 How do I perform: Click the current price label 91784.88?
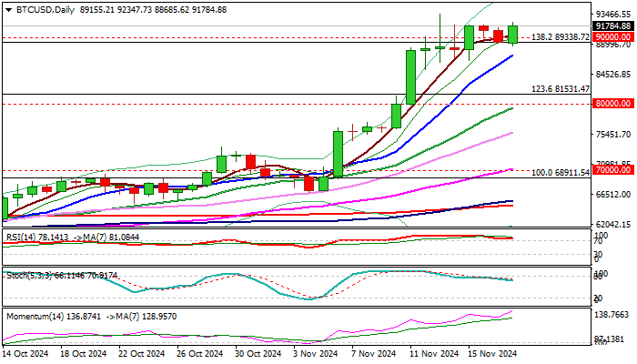tap(613, 26)
